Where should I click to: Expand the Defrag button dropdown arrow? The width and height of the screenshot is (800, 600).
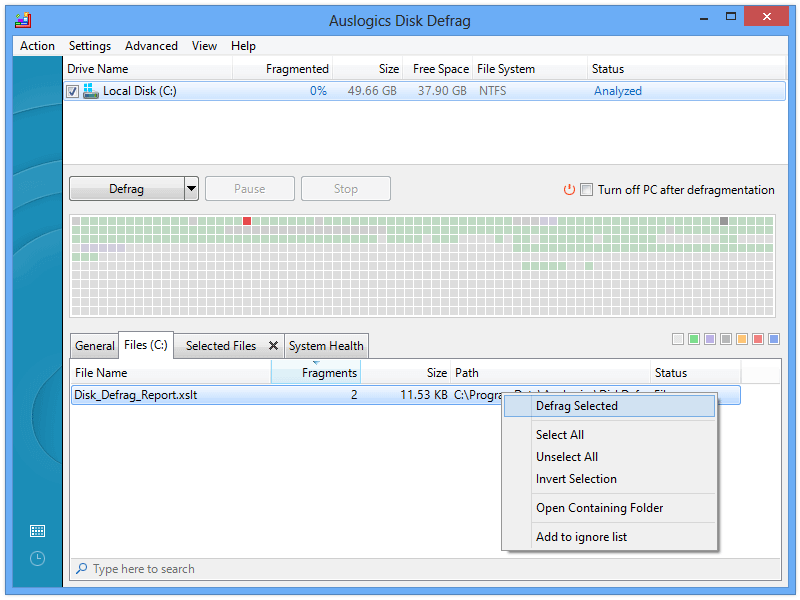(191, 189)
